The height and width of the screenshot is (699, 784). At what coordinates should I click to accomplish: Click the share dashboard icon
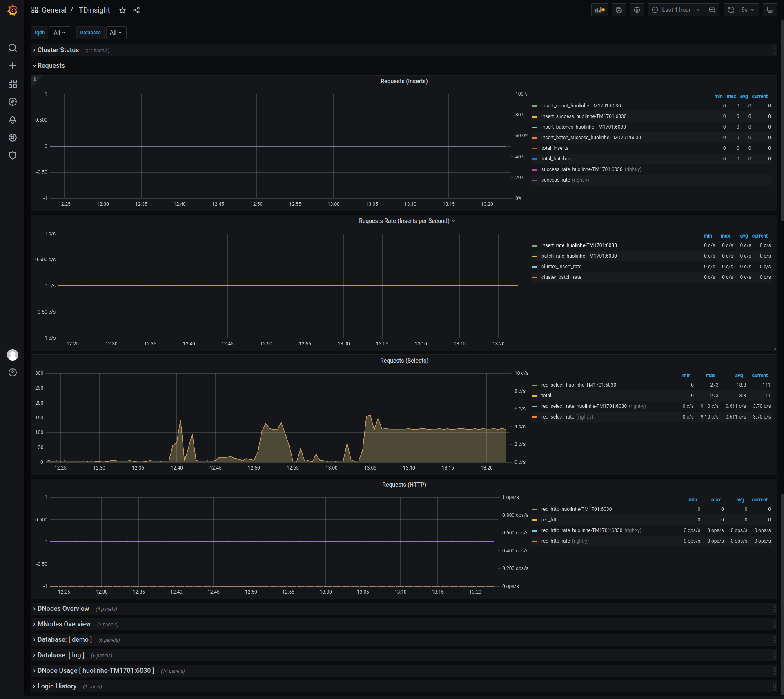pos(136,10)
